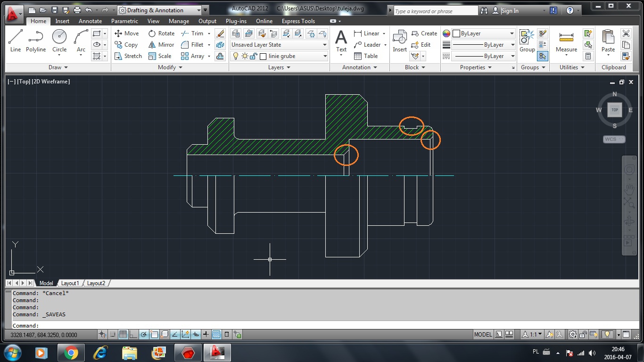This screenshot has height=362, width=644.
Task: Expand Array dropdown arrow
Action: [x=209, y=56]
